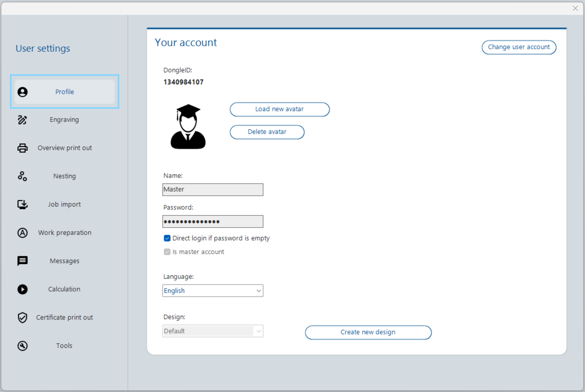Click the Tools magnifier icon
The image size is (585, 392).
pyautogui.click(x=22, y=346)
